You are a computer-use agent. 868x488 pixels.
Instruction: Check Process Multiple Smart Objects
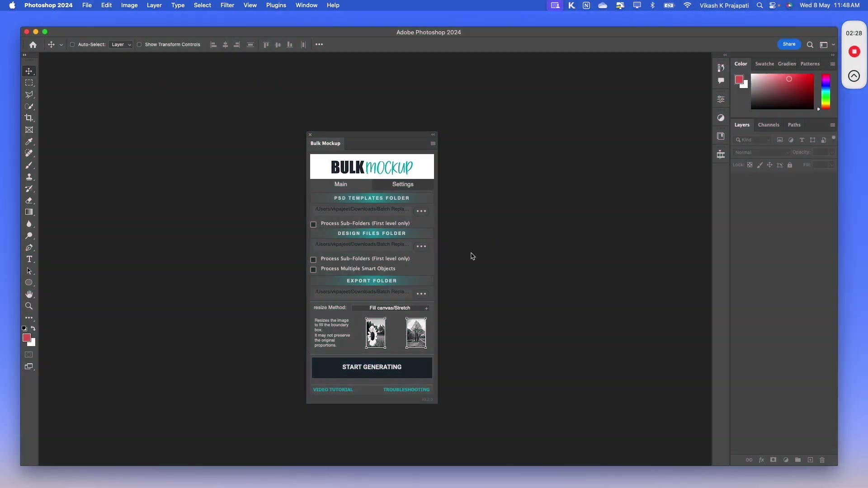313,270
